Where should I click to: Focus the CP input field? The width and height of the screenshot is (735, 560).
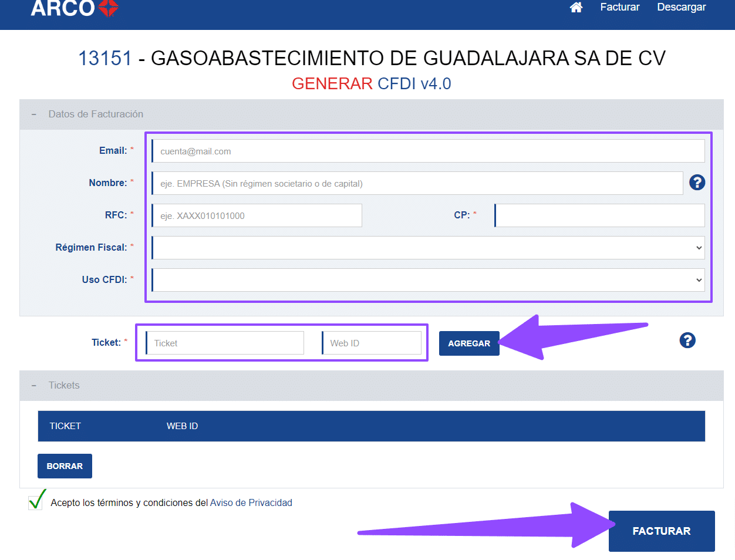(x=599, y=215)
